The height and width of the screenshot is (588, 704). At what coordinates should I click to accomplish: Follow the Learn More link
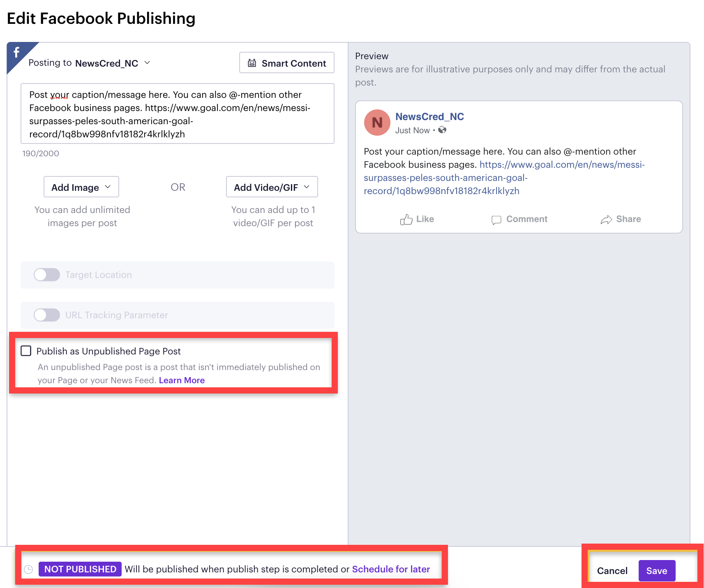(x=182, y=380)
